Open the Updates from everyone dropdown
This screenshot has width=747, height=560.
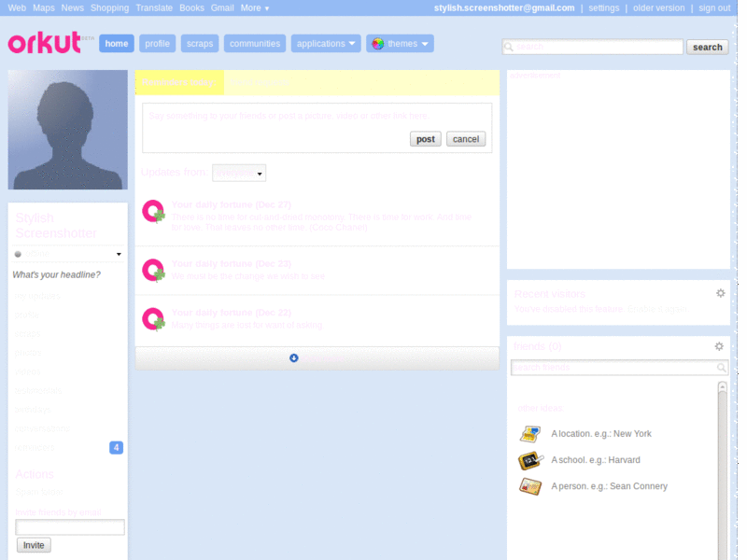coord(239,173)
